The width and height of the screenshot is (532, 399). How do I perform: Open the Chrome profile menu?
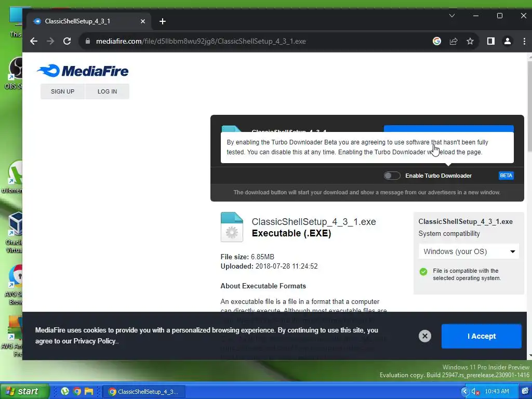click(x=507, y=42)
